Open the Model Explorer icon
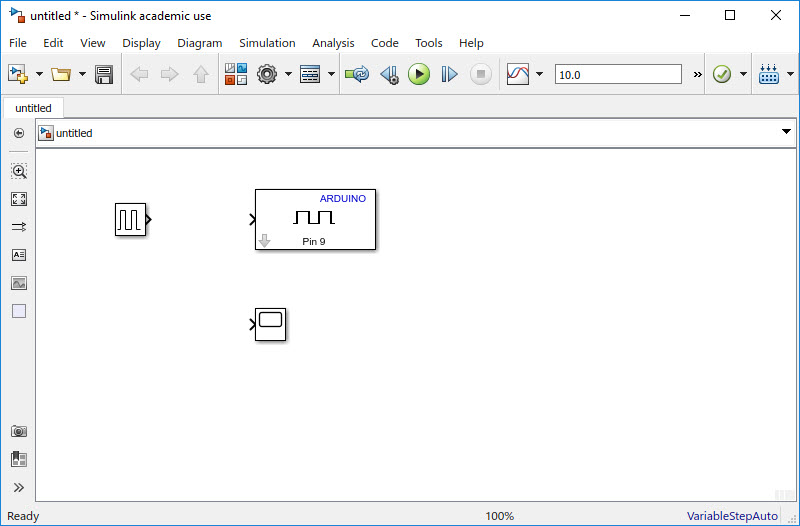Screen dimensions: 800x526 tap(310, 74)
